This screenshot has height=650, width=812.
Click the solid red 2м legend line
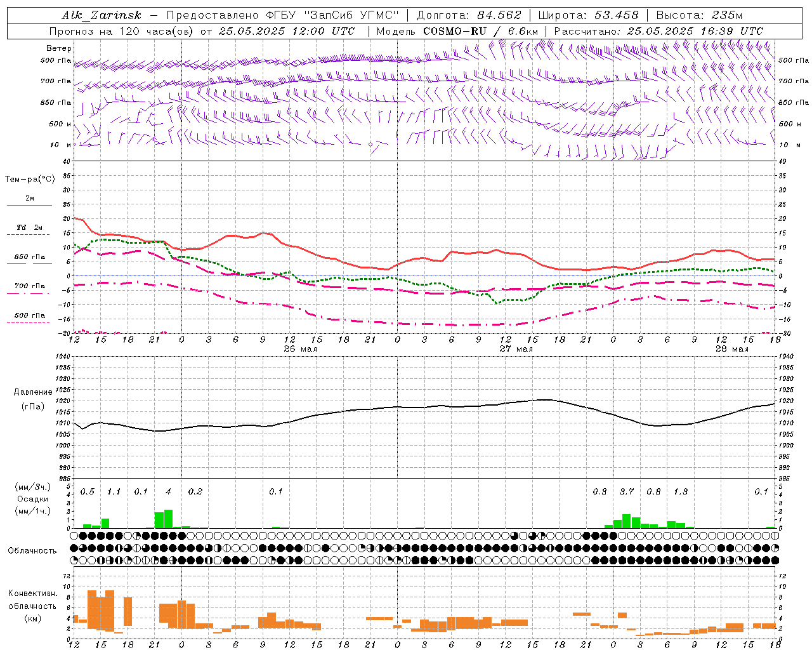click(x=29, y=205)
